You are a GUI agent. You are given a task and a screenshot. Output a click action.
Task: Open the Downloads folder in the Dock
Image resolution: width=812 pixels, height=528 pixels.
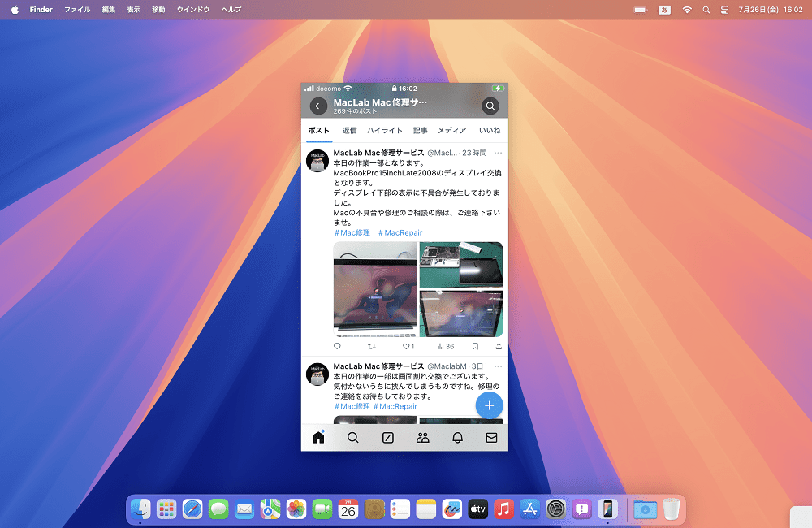click(x=646, y=509)
